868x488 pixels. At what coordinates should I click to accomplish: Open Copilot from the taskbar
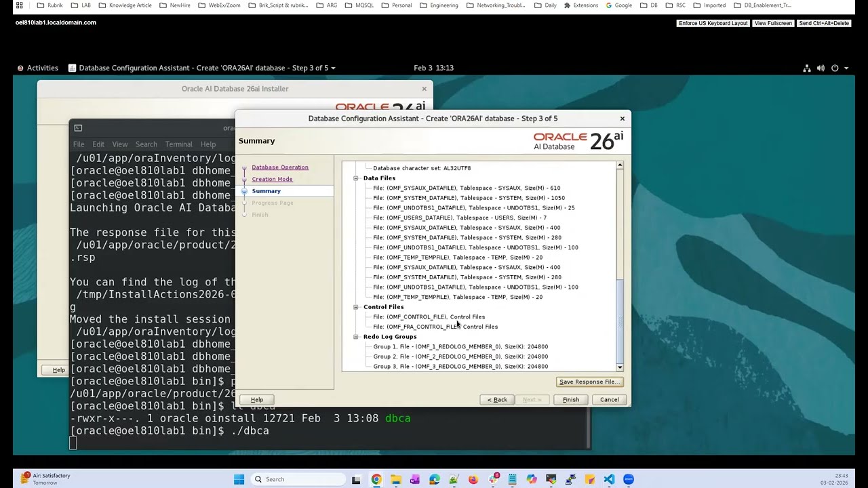532,479
